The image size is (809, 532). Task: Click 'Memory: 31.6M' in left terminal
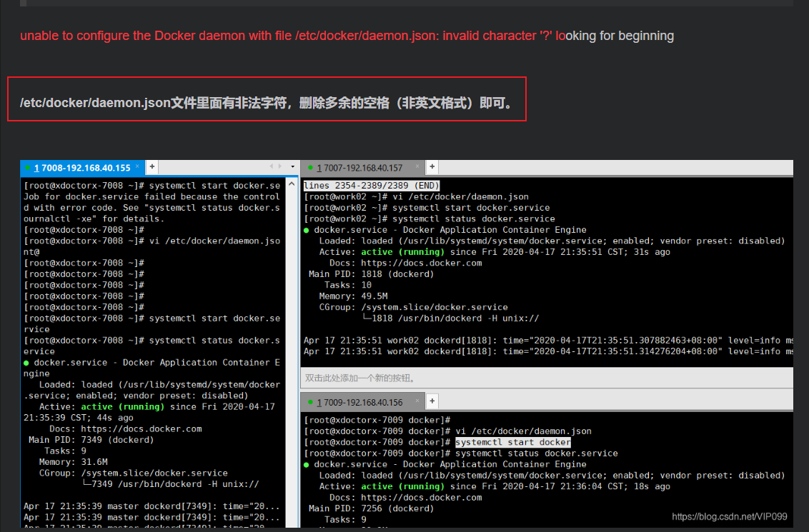(74, 462)
